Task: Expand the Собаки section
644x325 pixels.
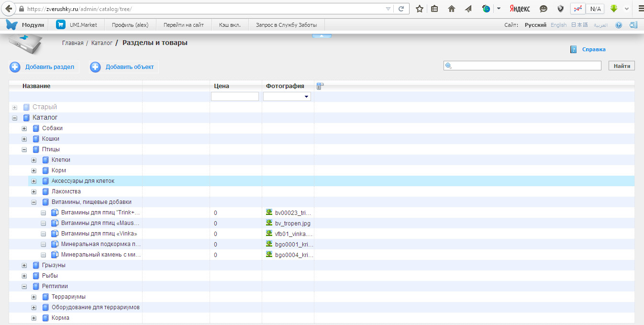Action: point(24,128)
